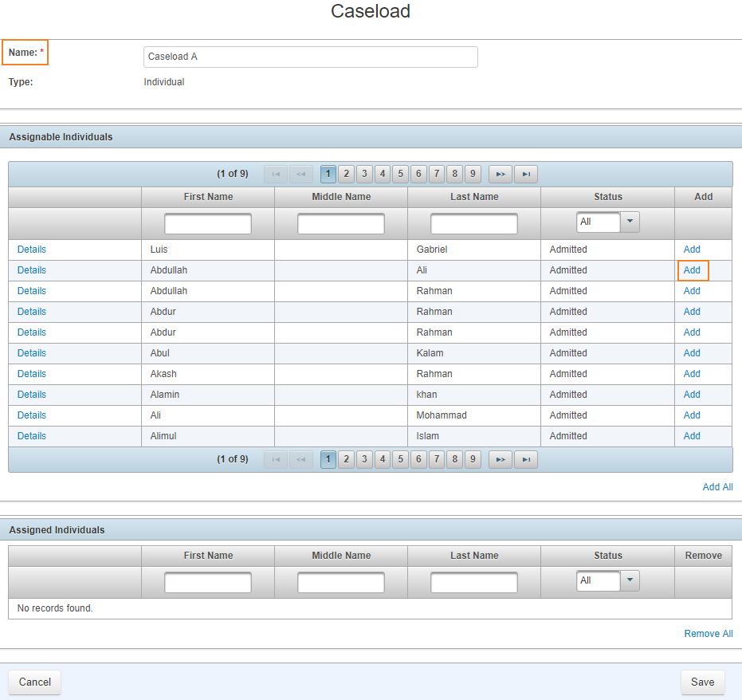The height and width of the screenshot is (700, 742).
Task: Open Details for Alamin khan
Action: tap(32, 395)
